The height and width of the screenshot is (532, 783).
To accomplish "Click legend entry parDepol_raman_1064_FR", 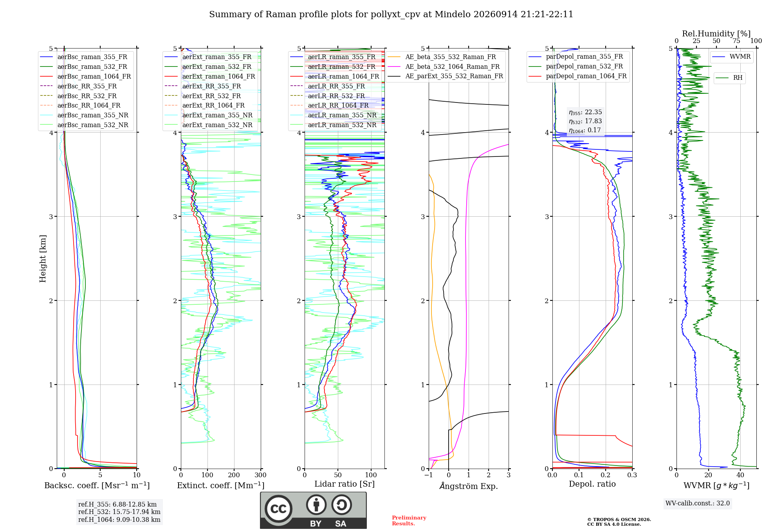I will click(578, 76).
